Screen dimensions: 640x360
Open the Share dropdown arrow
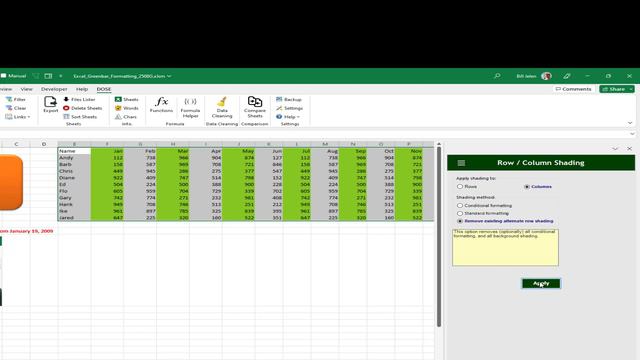[x=631, y=89]
